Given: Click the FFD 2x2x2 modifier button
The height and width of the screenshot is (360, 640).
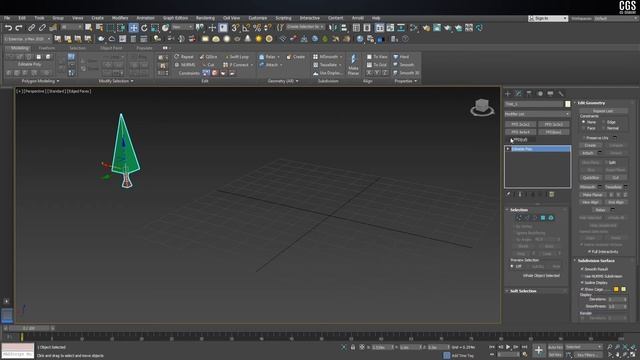Looking at the screenshot, I should pos(520,124).
